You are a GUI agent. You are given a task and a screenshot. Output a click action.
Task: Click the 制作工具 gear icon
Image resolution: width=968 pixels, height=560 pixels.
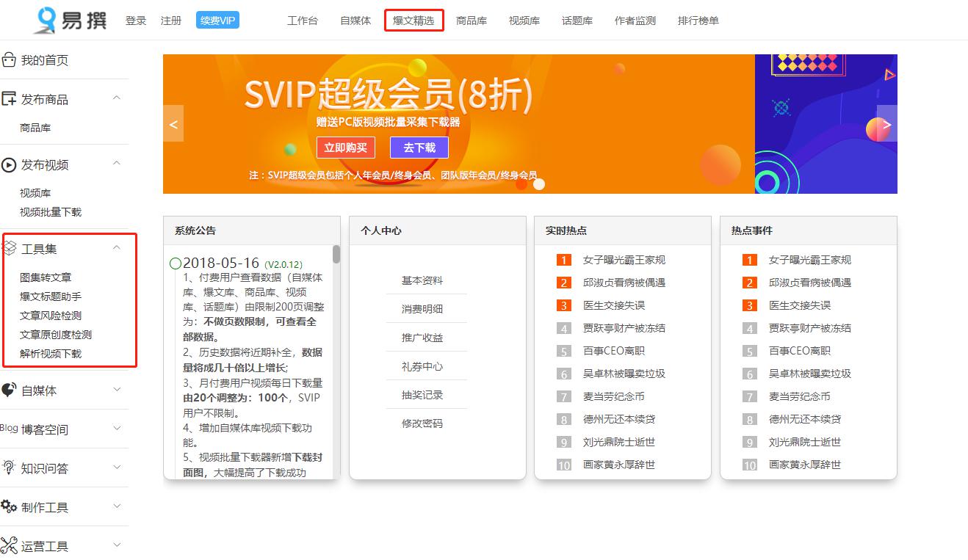pyautogui.click(x=8, y=506)
